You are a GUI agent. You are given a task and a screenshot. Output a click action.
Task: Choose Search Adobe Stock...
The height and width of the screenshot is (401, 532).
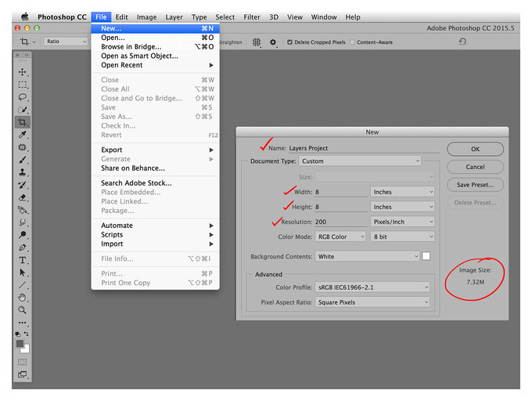pyautogui.click(x=156, y=183)
